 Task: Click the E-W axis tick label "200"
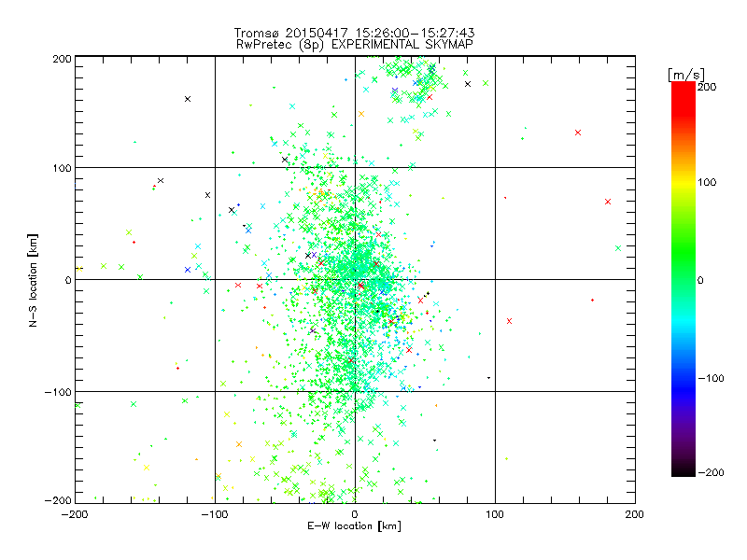point(635,514)
